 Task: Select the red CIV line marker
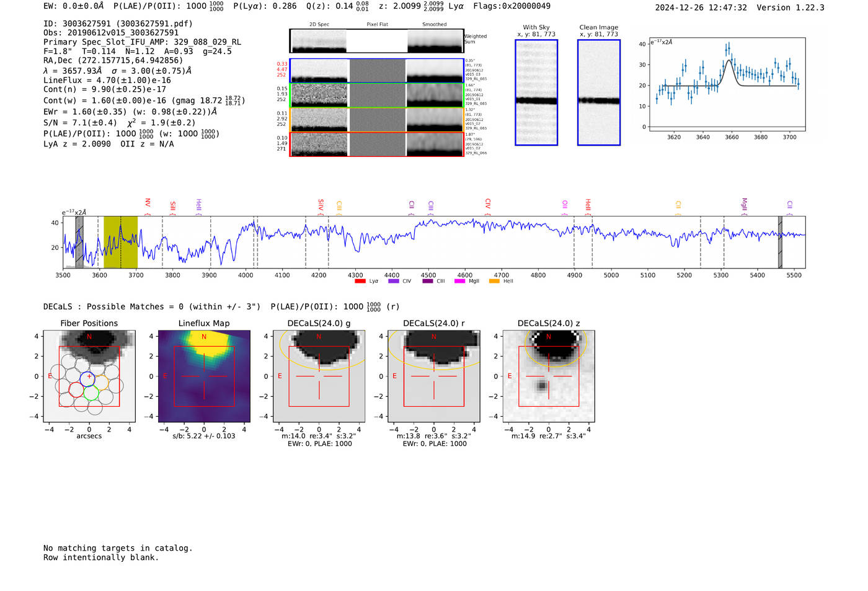point(488,207)
